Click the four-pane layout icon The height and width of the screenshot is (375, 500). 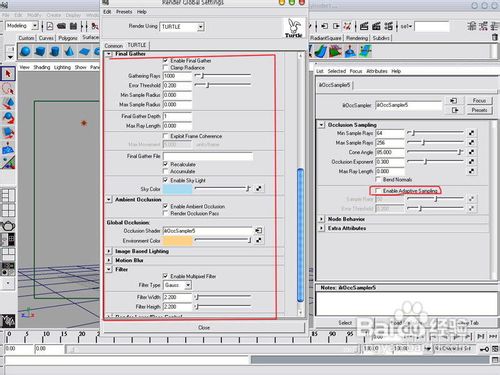coord(8,211)
